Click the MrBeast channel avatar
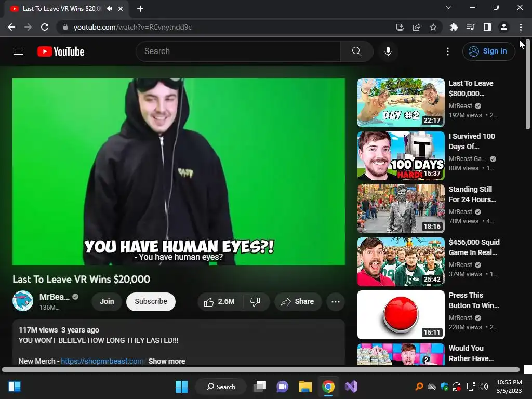The height and width of the screenshot is (399, 532). point(23,301)
